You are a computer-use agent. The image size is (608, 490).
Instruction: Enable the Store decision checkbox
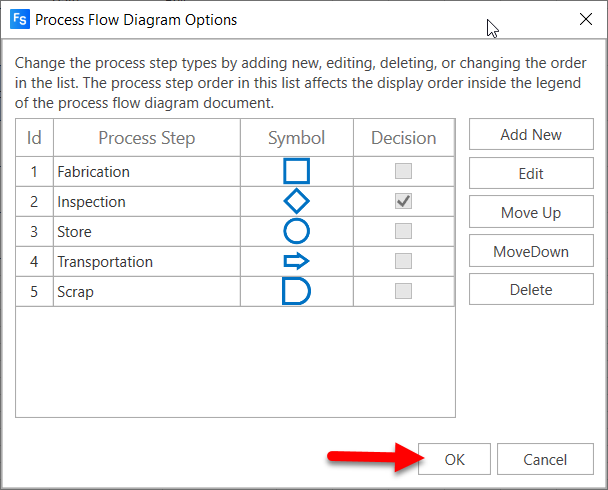pyautogui.click(x=404, y=231)
